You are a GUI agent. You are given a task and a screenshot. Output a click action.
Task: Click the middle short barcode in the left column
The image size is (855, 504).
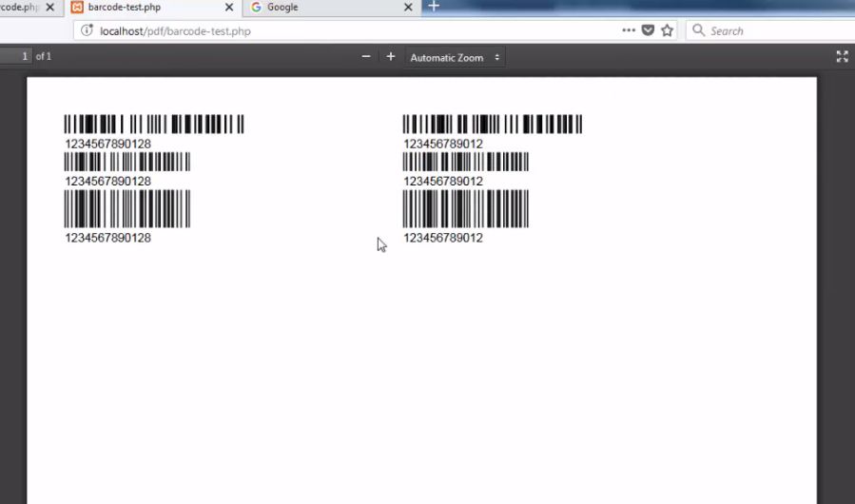[x=127, y=162]
